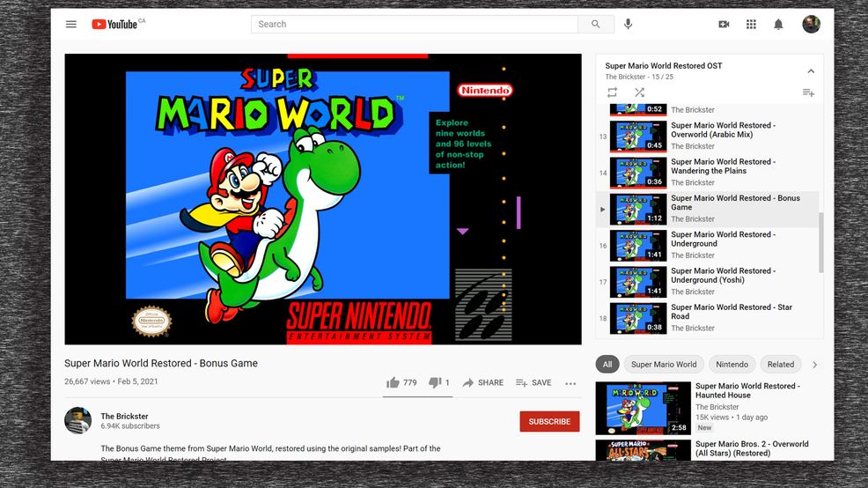Click the Search input field
This screenshot has height=488, width=868.
414,25
